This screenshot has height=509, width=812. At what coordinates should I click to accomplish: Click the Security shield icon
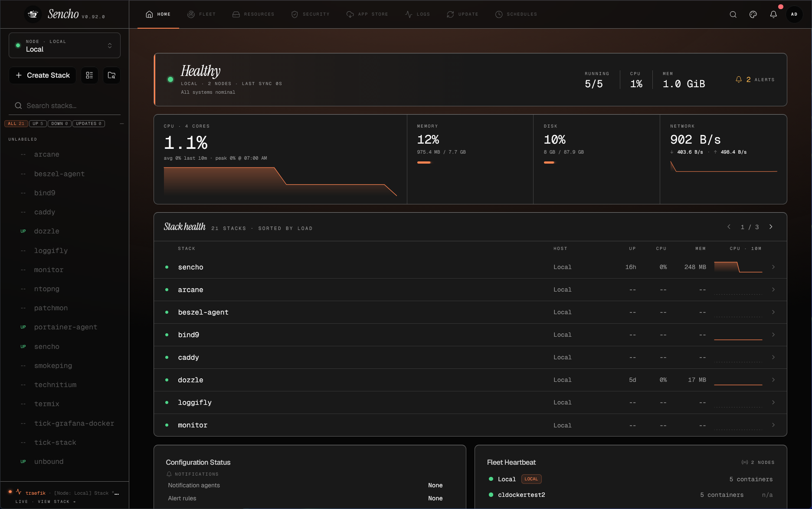pos(295,14)
